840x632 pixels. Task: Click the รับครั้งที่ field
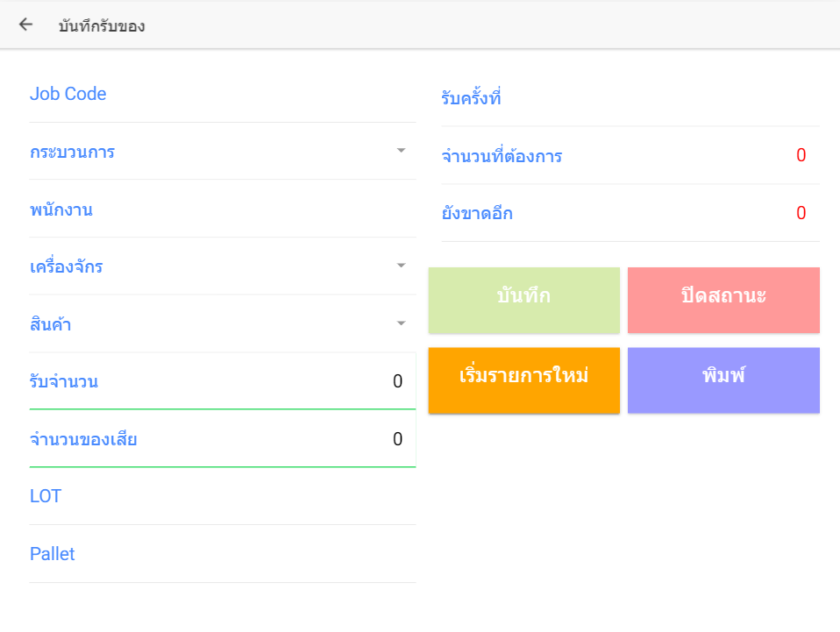(630, 98)
